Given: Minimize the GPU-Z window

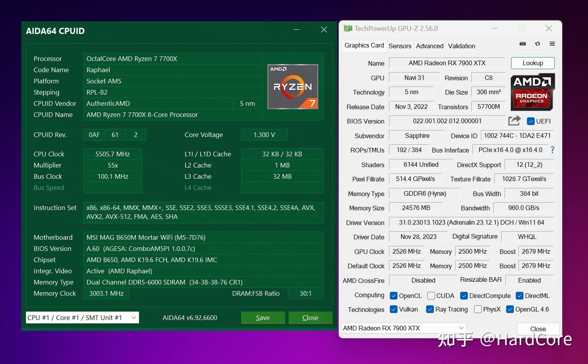Looking at the screenshot, I should point(495,29).
